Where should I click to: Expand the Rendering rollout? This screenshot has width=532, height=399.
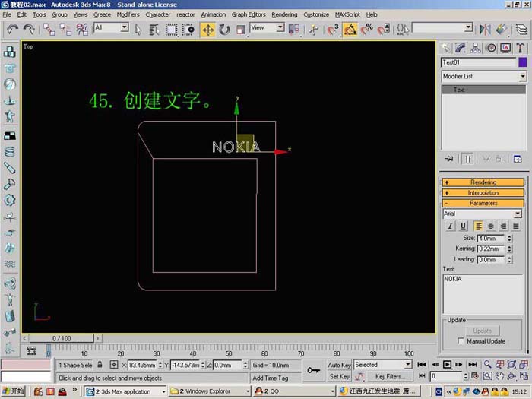click(x=483, y=182)
